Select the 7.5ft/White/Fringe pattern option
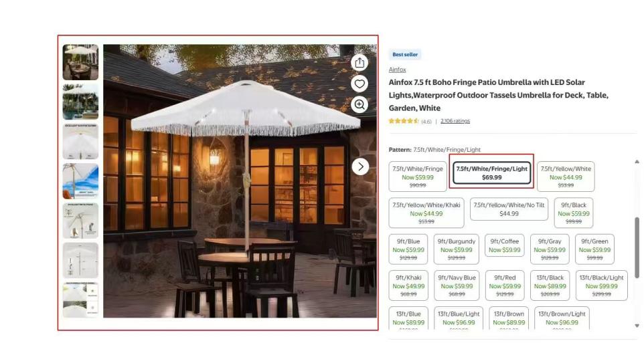The image size is (644, 347). coord(417,177)
